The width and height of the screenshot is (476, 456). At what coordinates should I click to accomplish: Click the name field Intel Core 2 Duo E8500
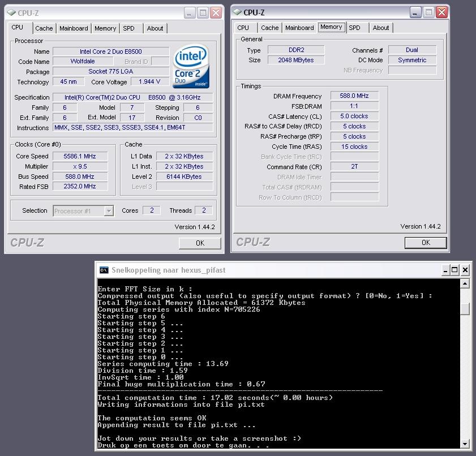pyautogui.click(x=111, y=51)
